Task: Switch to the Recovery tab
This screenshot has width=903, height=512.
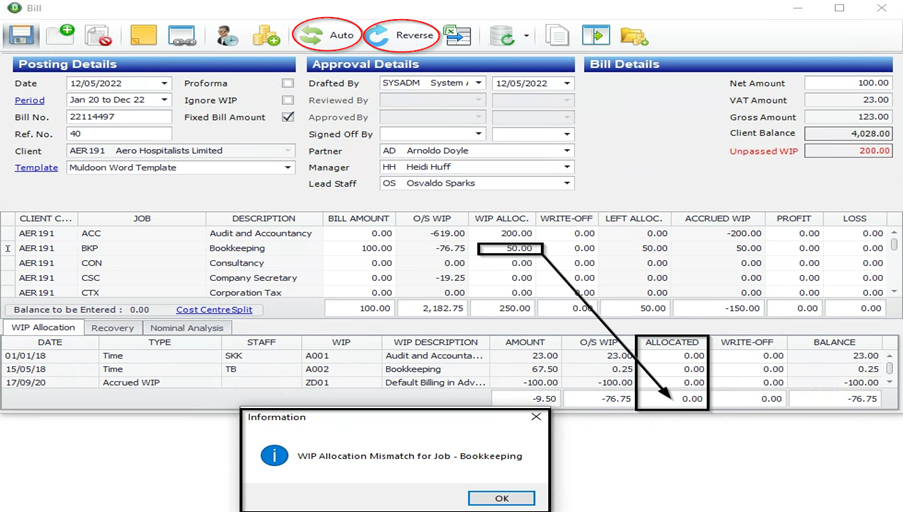Action: 112,328
